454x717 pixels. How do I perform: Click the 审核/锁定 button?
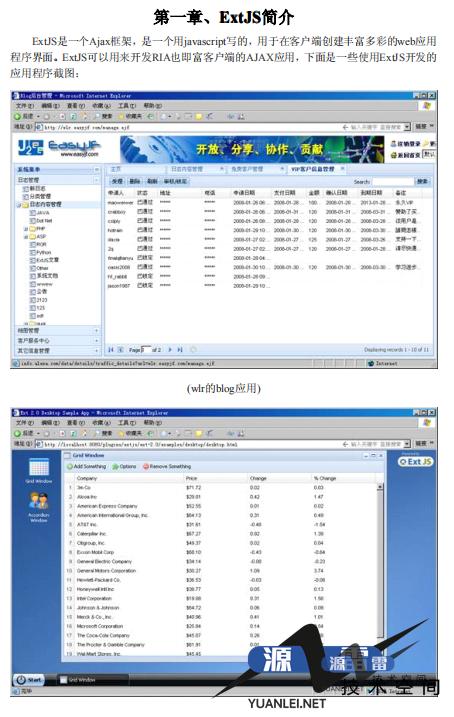tap(175, 182)
